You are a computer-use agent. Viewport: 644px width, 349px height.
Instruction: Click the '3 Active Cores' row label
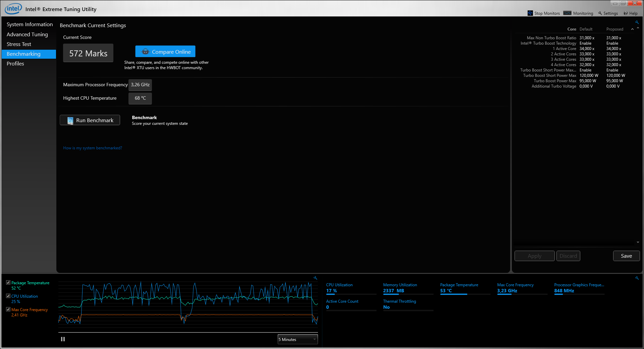click(x=563, y=59)
